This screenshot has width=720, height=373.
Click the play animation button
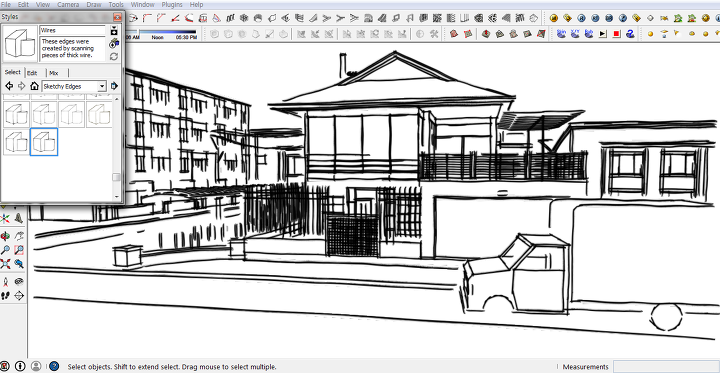603,34
